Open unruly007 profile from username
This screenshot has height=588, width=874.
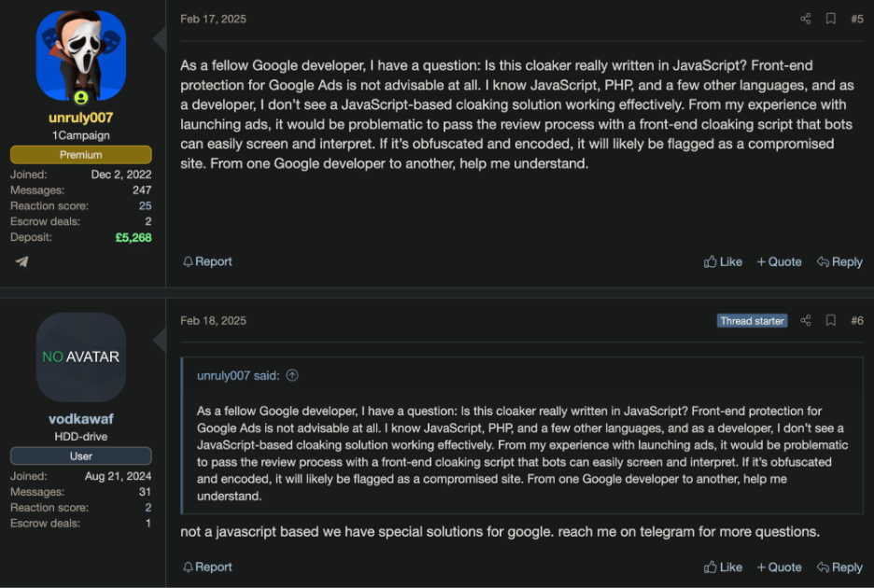(80, 118)
